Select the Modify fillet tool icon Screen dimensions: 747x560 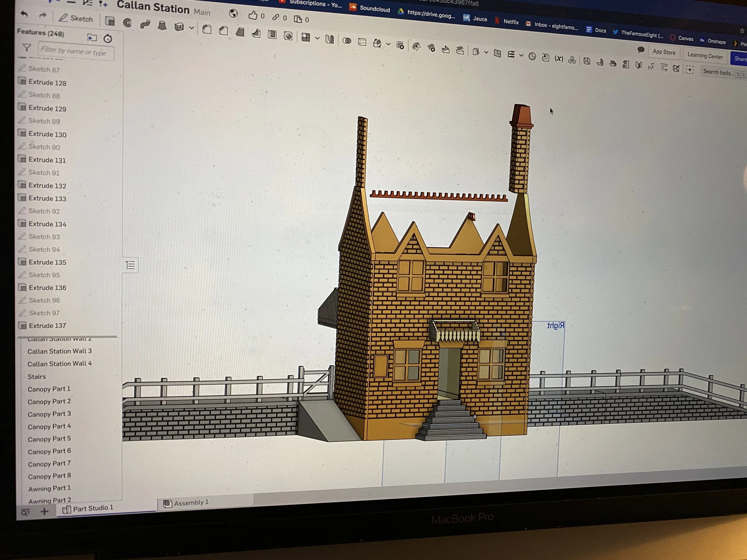pyautogui.click(x=417, y=47)
